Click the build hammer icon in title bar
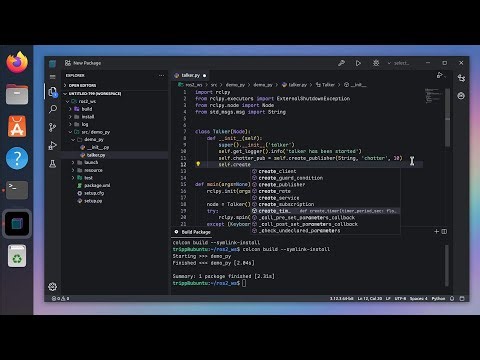Image resolution: width=480 pixels, height=360 pixels. click(x=341, y=63)
